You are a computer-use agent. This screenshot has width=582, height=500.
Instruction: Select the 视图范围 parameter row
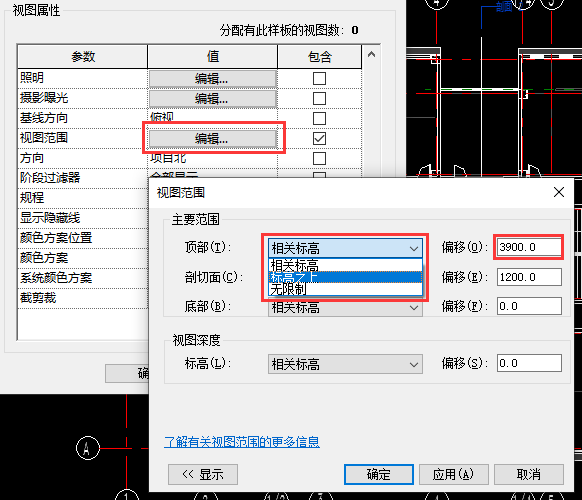pyautogui.click(x=83, y=138)
